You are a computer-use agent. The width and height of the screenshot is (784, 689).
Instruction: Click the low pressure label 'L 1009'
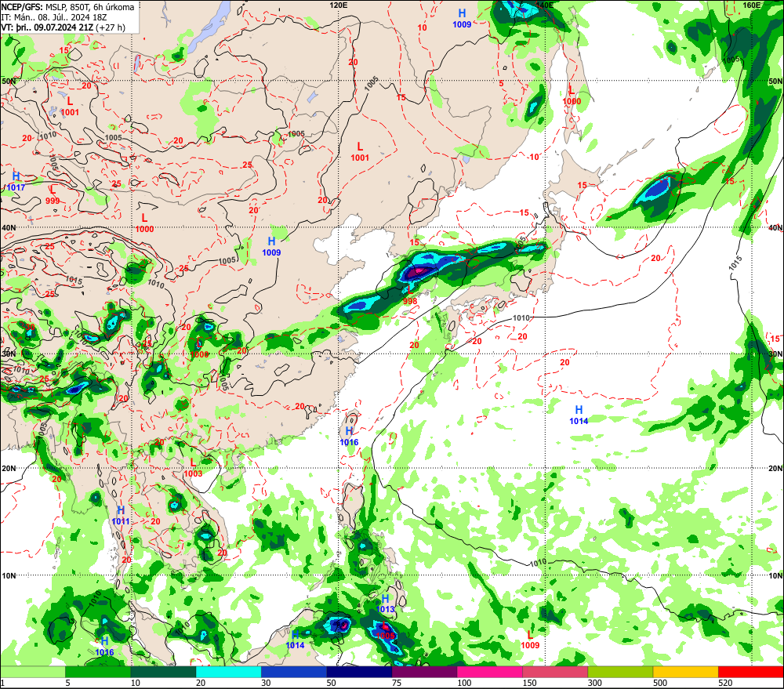coord(530,640)
